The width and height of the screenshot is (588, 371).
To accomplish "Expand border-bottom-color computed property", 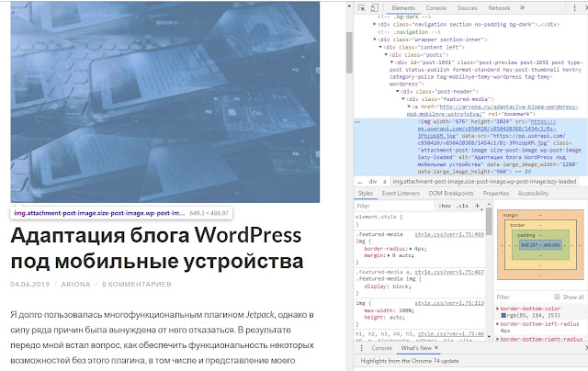I will click(498, 309).
